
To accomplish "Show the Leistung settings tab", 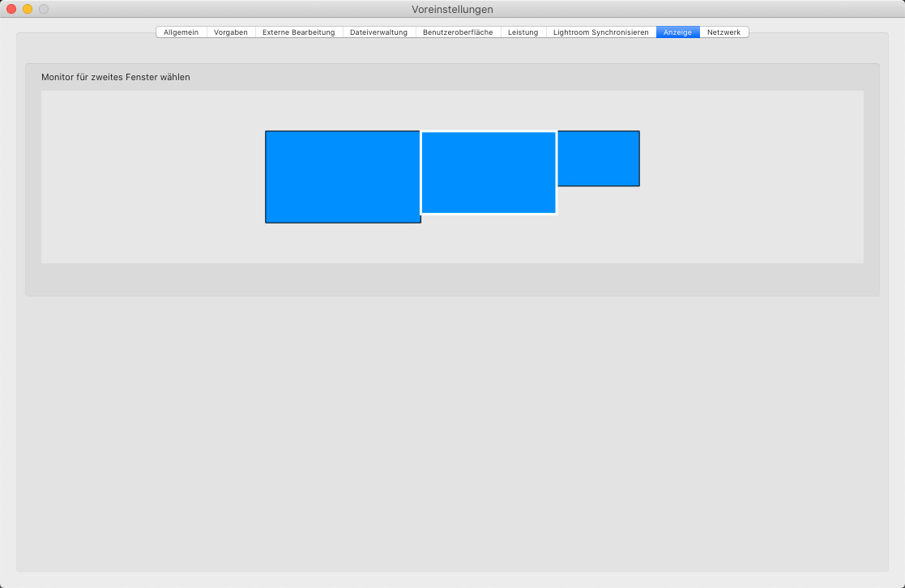I will (523, 32).
